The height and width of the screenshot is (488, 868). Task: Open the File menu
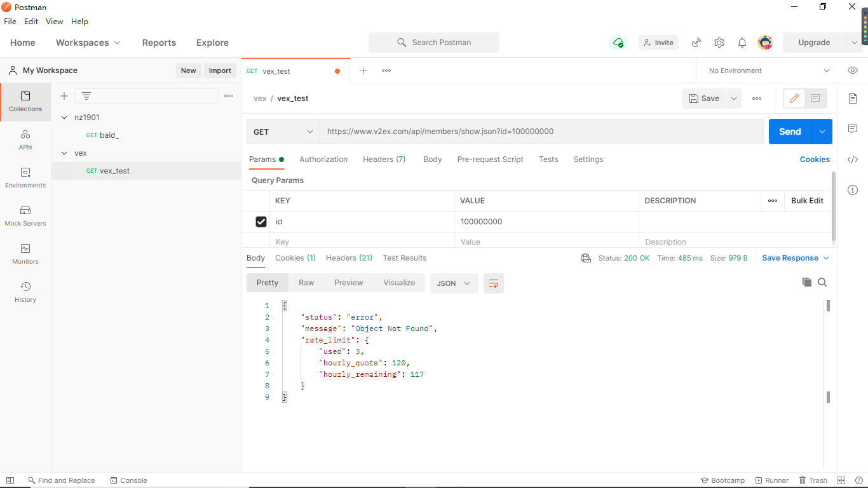click(x=10, y=21)
